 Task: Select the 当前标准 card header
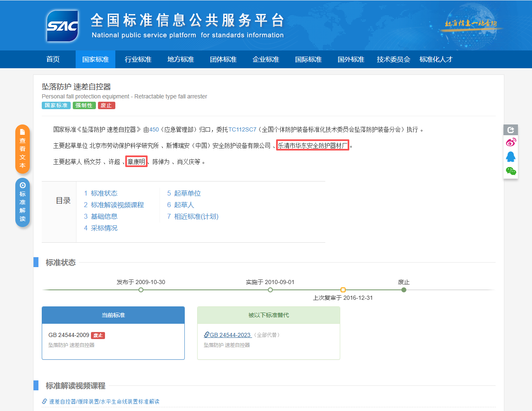click(113, 315)
